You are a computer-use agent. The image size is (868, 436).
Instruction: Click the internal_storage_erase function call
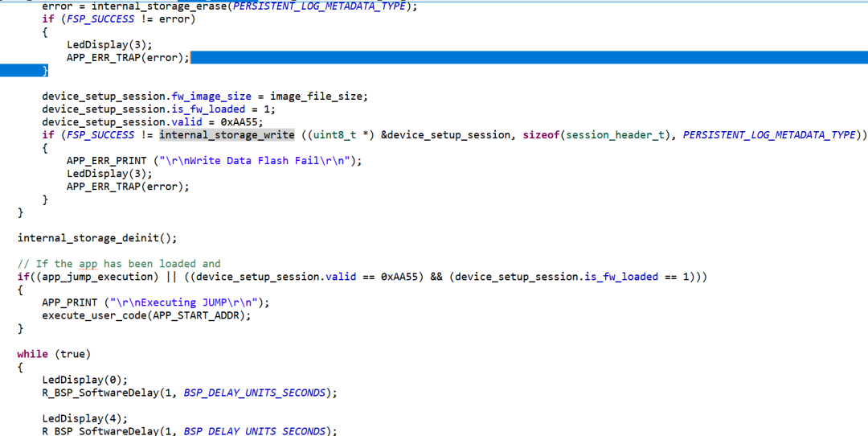coord(161,6)
